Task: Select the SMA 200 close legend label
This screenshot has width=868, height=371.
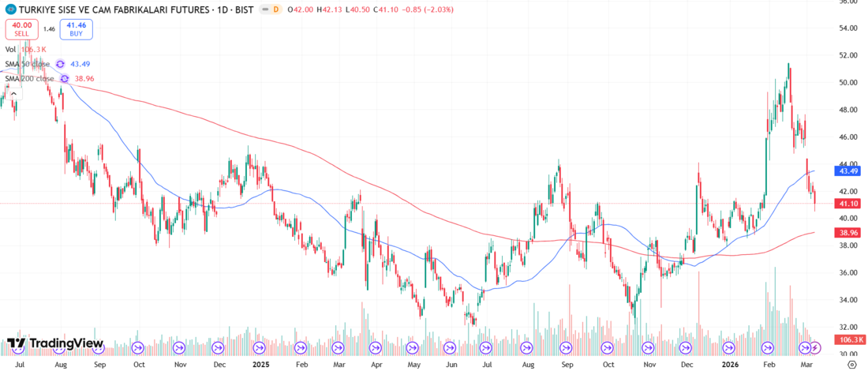Action: coord(30,79)
